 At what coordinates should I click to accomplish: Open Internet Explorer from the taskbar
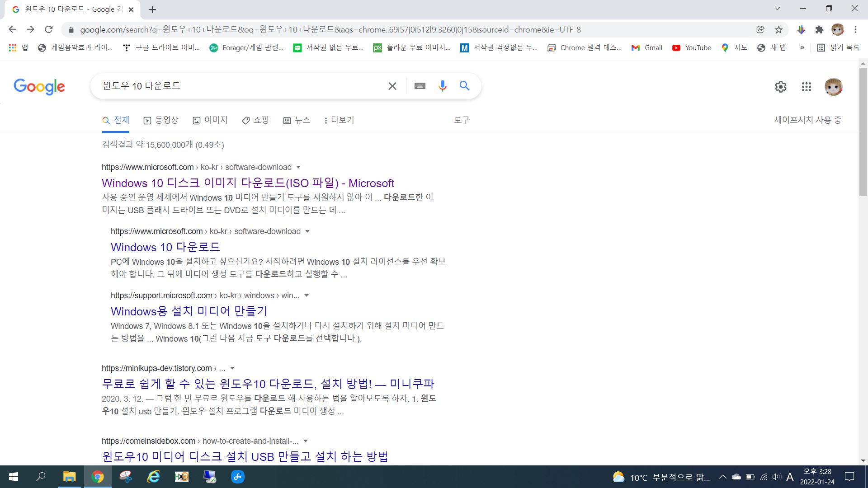(154, 477)
